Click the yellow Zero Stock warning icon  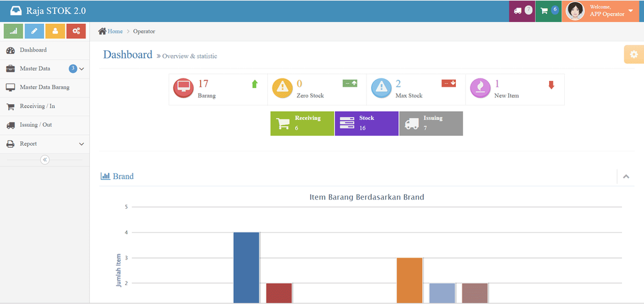tap(282, 88)
